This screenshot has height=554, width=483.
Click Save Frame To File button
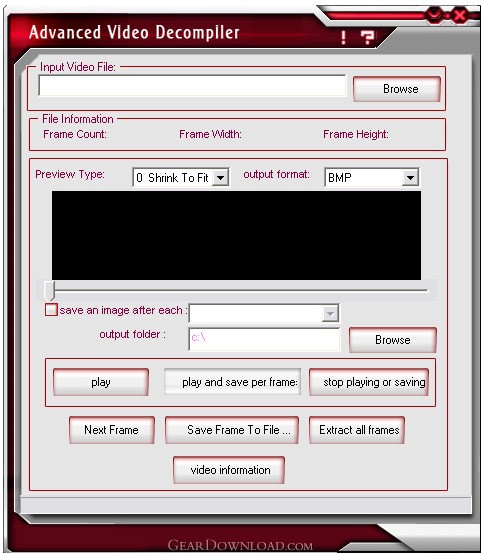pyautogui.click(x=232, y=430)
